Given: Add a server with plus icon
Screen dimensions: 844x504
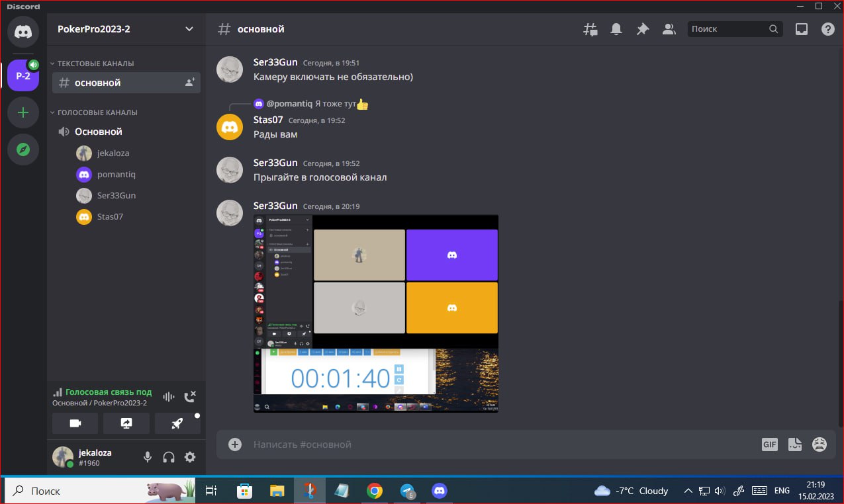Looking at the screenshot, I should (23, 112).
